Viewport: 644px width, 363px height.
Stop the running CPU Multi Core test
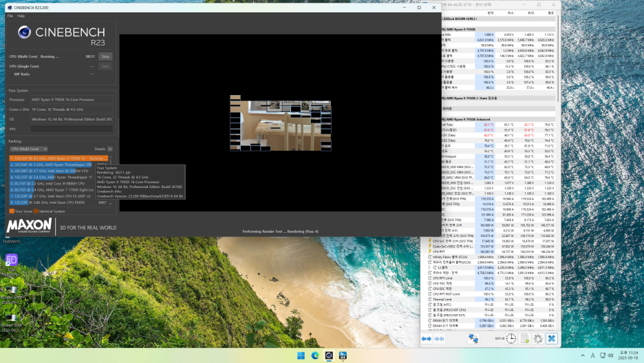(105, 56)
